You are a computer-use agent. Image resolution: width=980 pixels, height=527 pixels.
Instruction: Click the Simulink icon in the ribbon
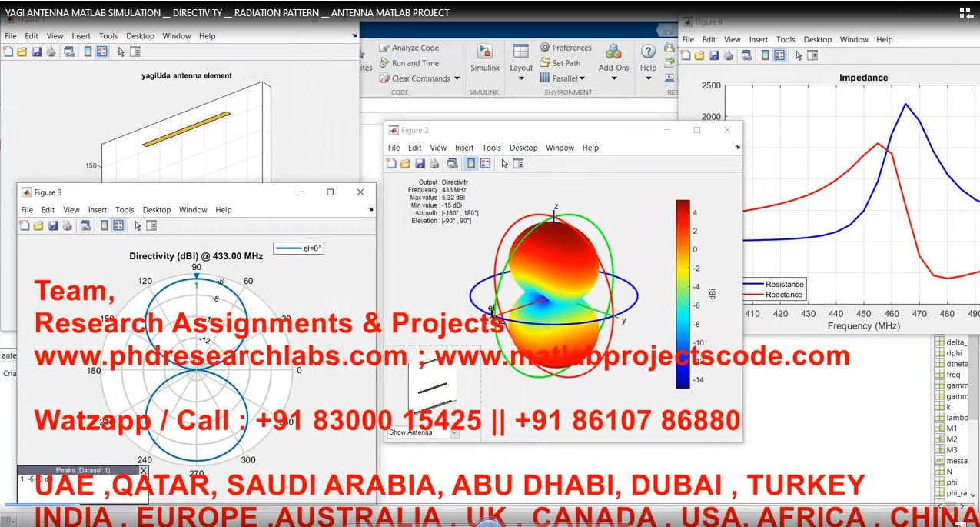pyautogui.click(x=485, y=58)
